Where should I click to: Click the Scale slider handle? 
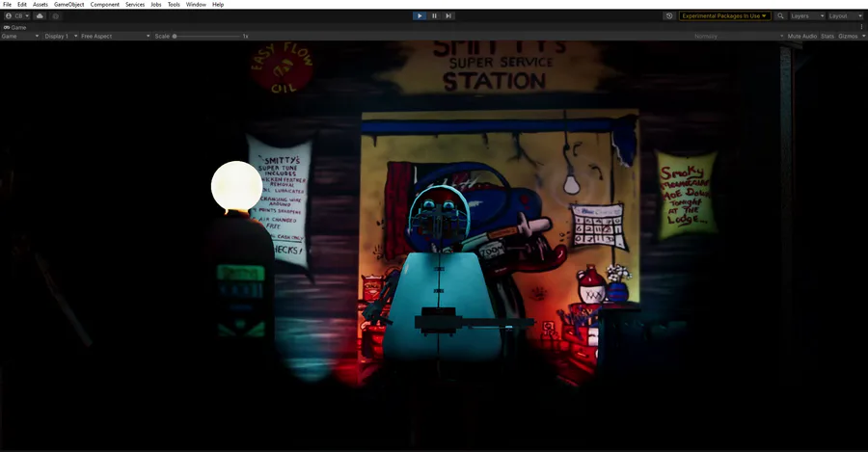[175, 36]
